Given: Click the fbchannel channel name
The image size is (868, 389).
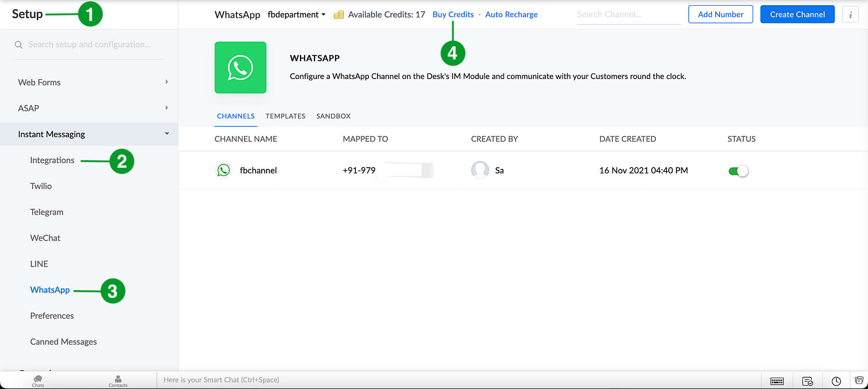Looking at the screenshot, I should coord(258,171).
